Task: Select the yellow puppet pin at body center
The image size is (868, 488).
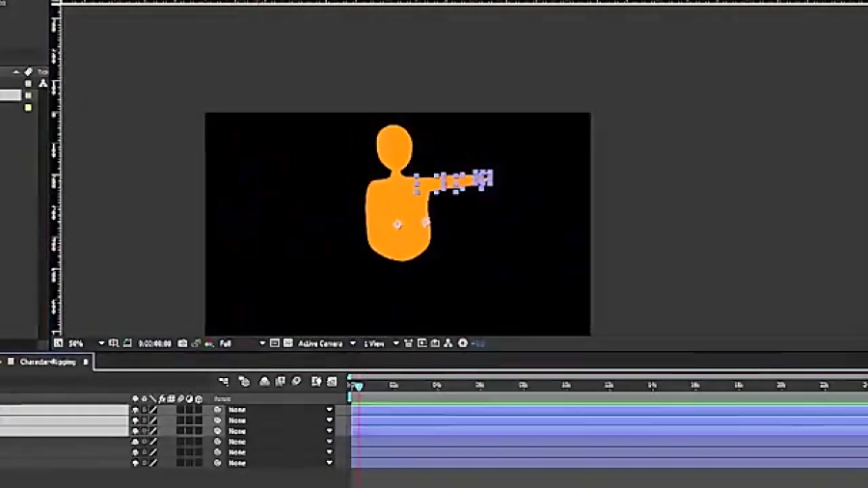Action: point(397,224)
